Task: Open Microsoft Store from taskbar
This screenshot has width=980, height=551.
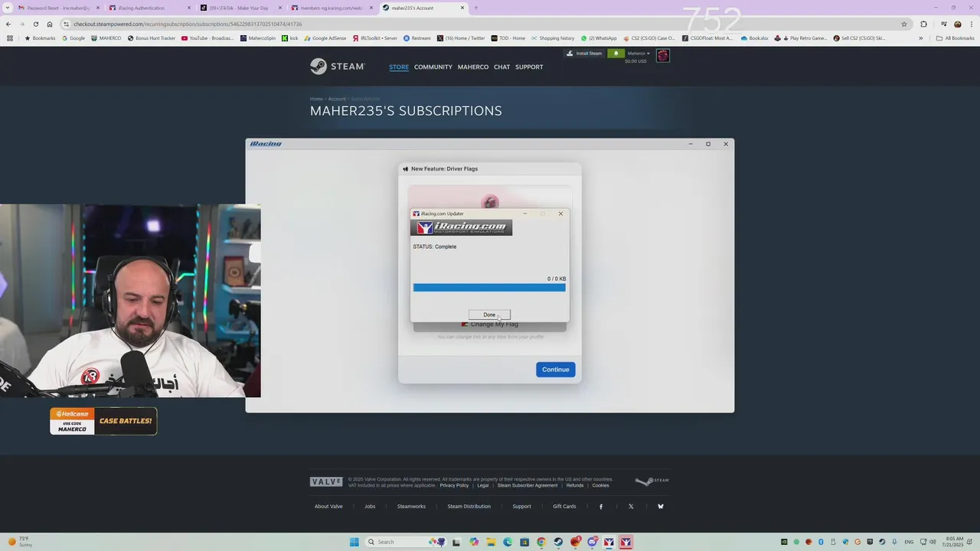Action: click(x=524, y=542)
